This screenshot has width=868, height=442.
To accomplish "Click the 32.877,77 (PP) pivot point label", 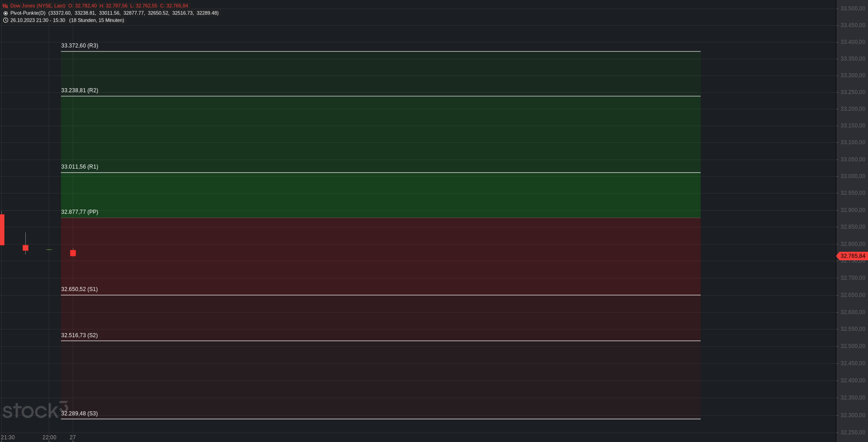I will [x=80, y=212].
